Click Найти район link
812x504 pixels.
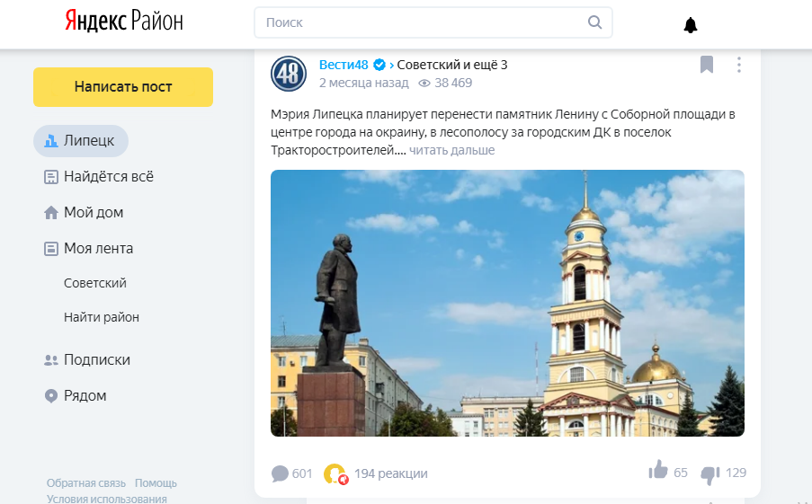(102, 317)
